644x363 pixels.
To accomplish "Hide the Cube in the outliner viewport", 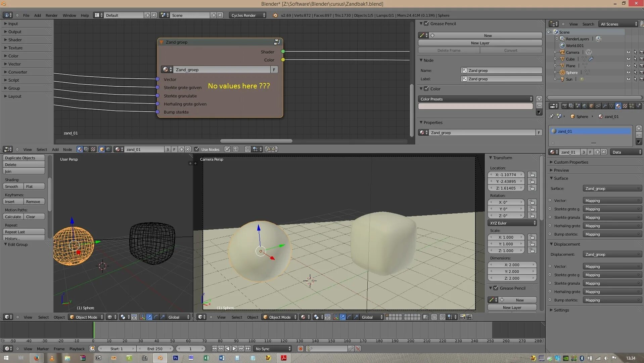I will coord(628,59).
